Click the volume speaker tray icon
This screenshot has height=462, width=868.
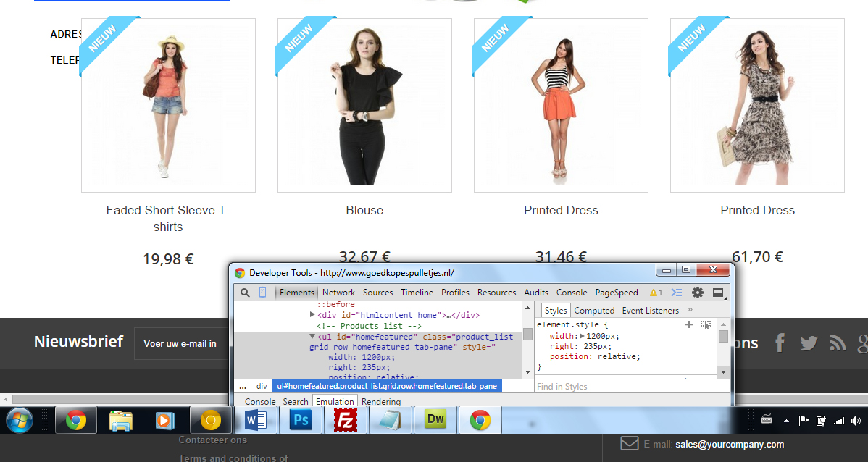(856, 421)
